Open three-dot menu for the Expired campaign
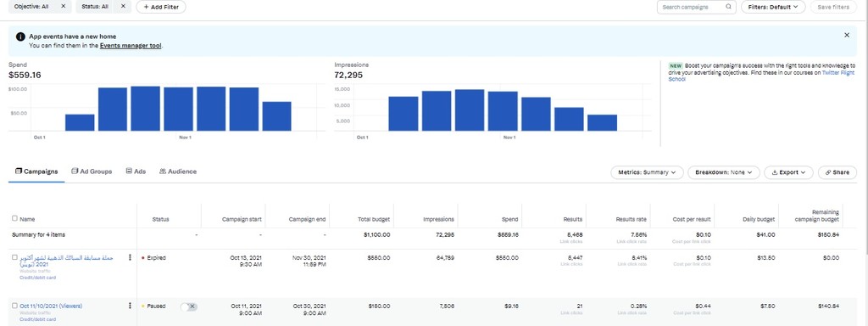 pos(130,257)
